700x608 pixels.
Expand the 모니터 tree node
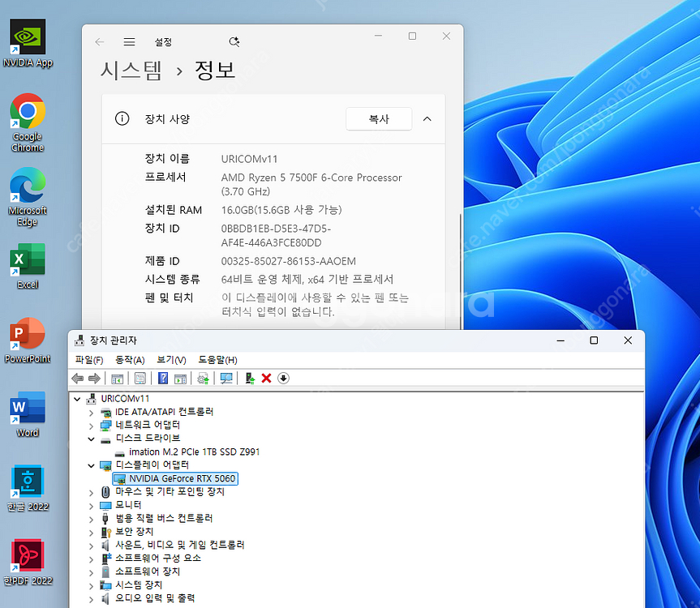click(x=91, y=507)
